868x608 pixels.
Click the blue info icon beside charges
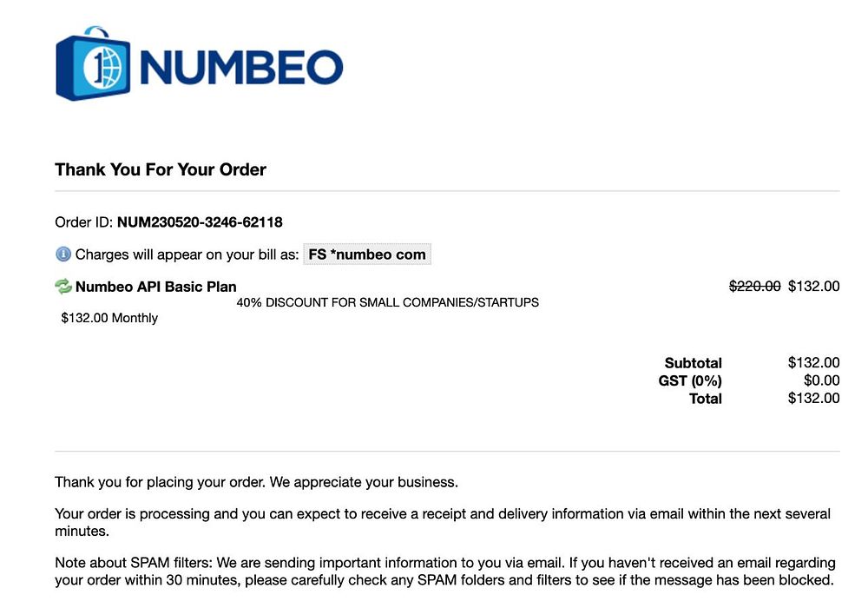(x=63, y=254)
